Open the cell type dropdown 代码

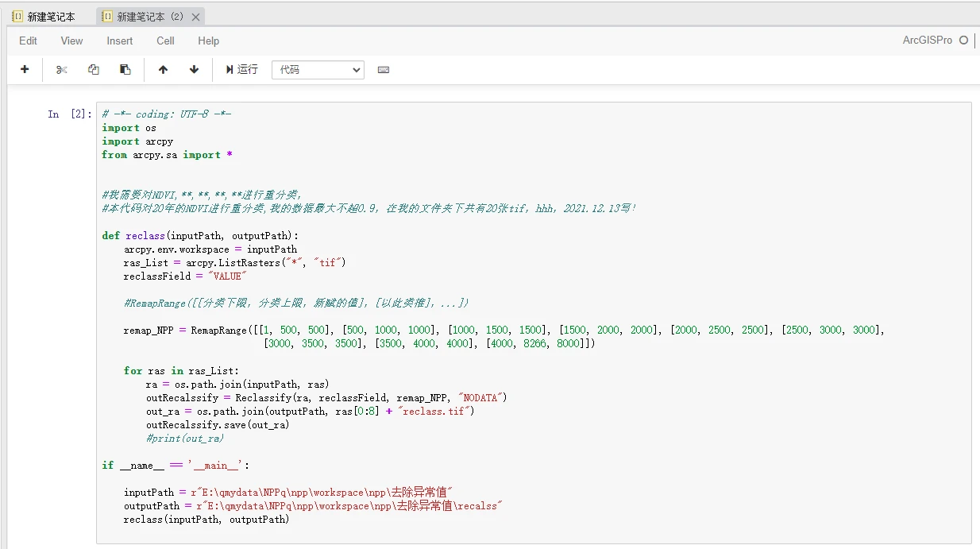[x=318, y=70]
